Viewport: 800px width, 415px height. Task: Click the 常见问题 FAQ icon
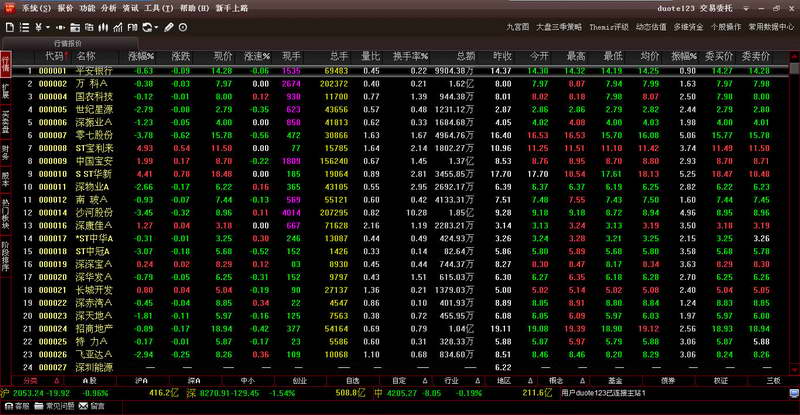[59, 407]
